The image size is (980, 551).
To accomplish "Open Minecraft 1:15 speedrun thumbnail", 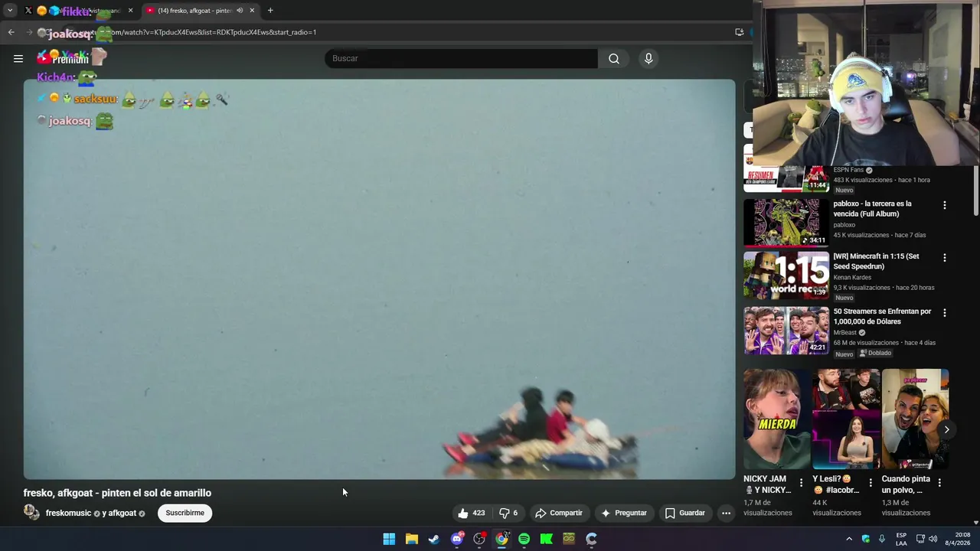I will click(x=786, y=275).
